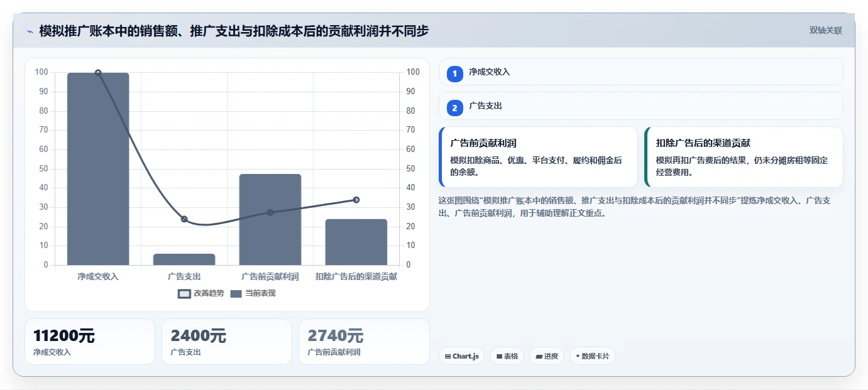
Task: Click the 进度 tag chip
Action: (547, 356)
